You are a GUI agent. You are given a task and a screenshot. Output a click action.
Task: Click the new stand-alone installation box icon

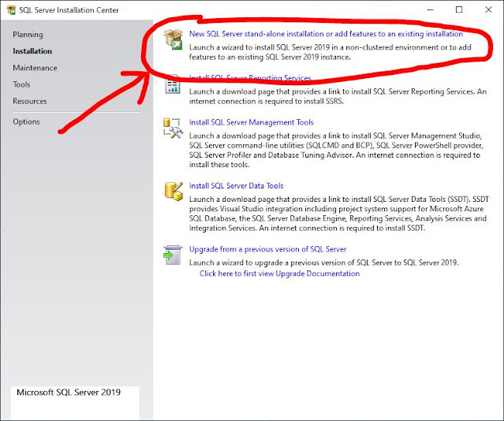pos(174,39)
